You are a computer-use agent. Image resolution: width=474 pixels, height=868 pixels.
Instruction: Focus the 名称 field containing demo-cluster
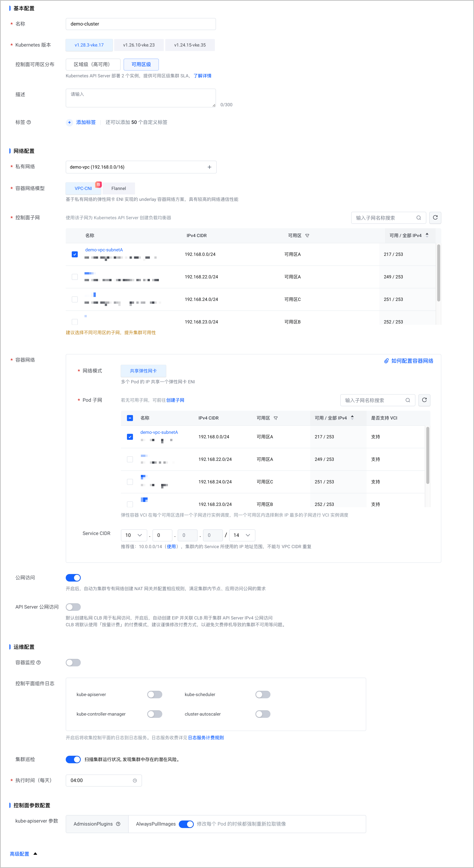[x=141, y=24]
